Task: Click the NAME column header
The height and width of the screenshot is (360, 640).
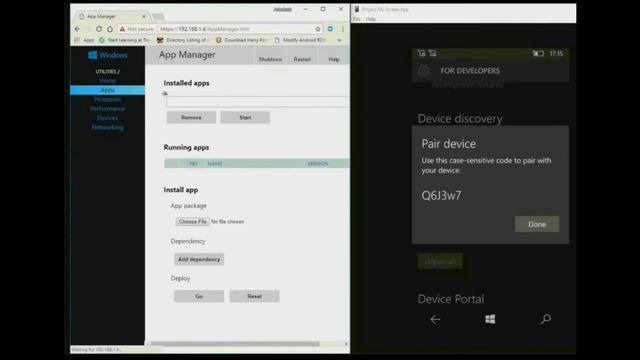Action: [x=215, y=163]
